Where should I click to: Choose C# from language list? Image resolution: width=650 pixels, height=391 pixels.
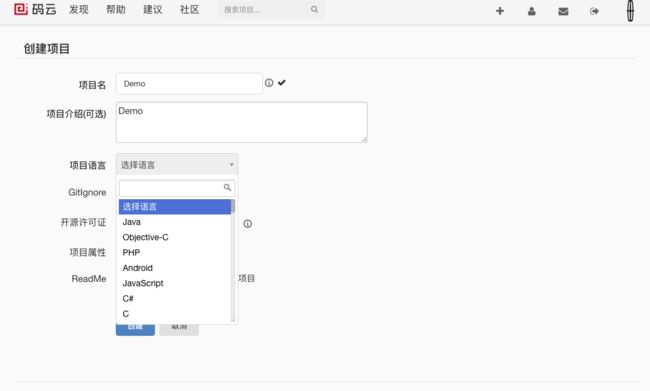point(175,299)
